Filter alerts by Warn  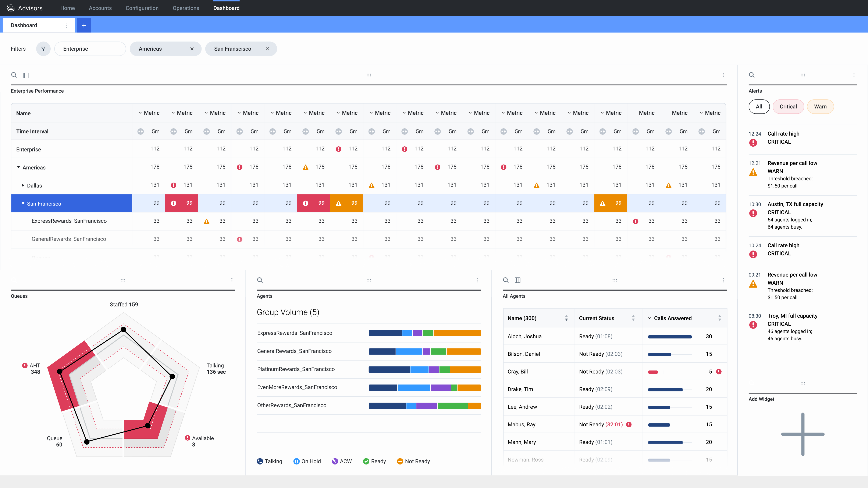click(x=820, y=107)
